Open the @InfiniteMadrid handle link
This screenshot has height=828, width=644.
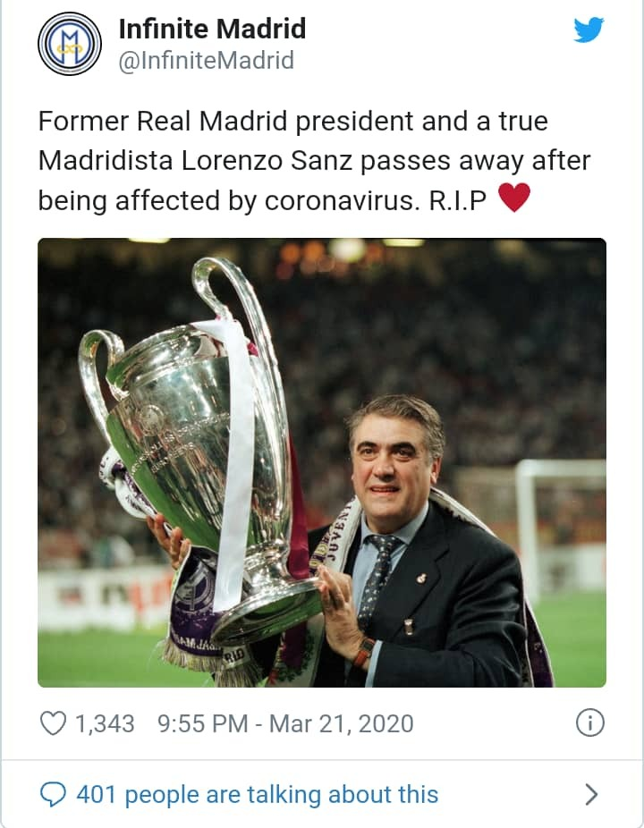[206, 61]
